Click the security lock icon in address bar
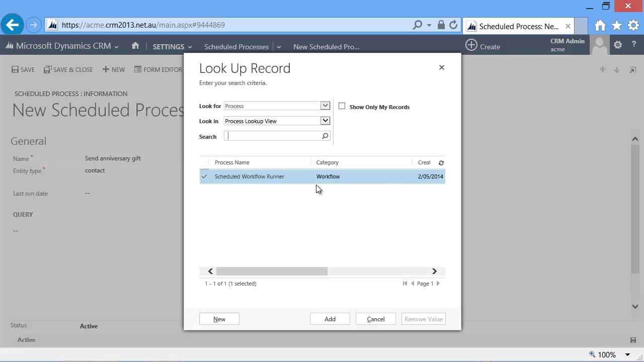644x362 pixels. click(x=441, y=25)
